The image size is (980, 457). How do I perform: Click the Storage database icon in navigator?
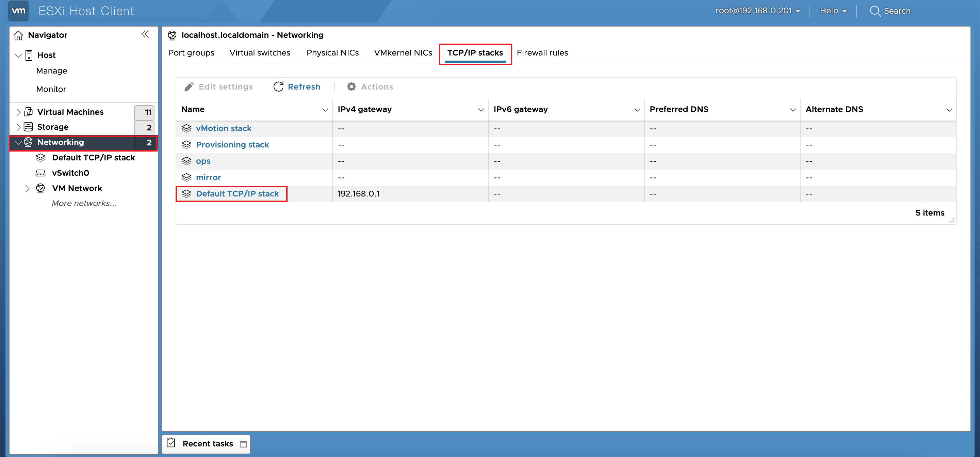pos(28,127)
